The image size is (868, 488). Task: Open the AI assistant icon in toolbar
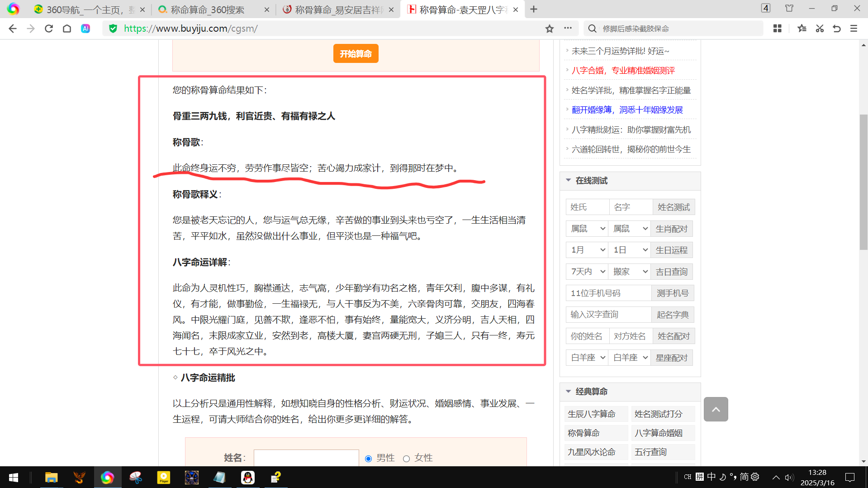[x=85, y=29]
